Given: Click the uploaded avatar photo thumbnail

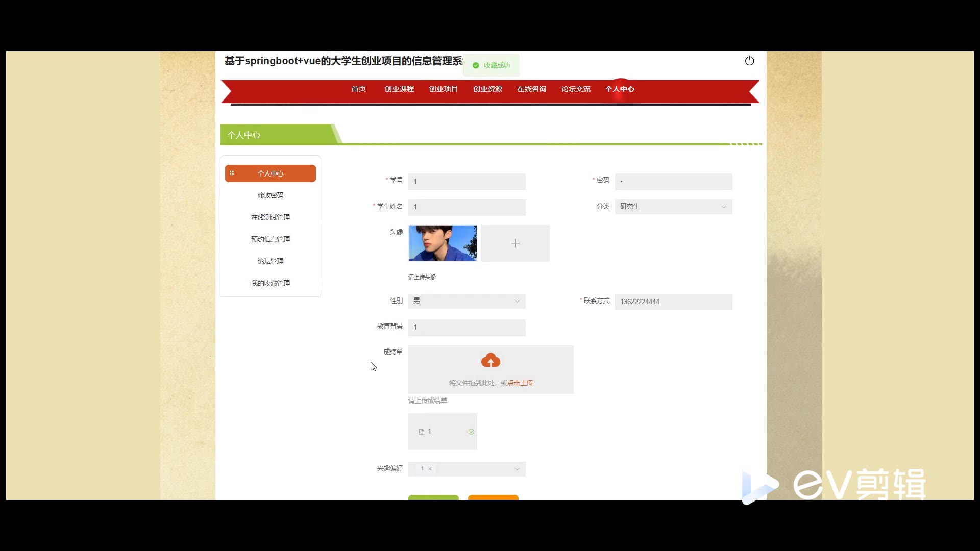Looking at the screenshot, I should (443, 243).
